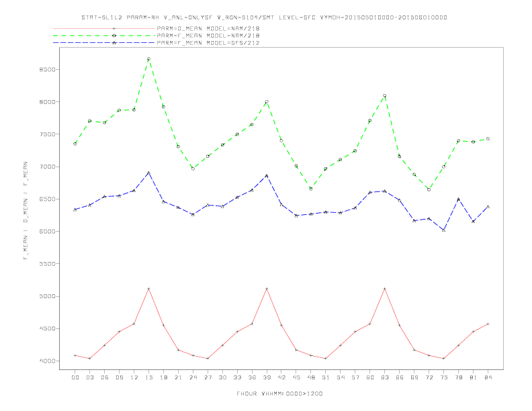Screen dimensions: 532x411
Task: Click x-axis tick label 69
Action: (414, 377)
